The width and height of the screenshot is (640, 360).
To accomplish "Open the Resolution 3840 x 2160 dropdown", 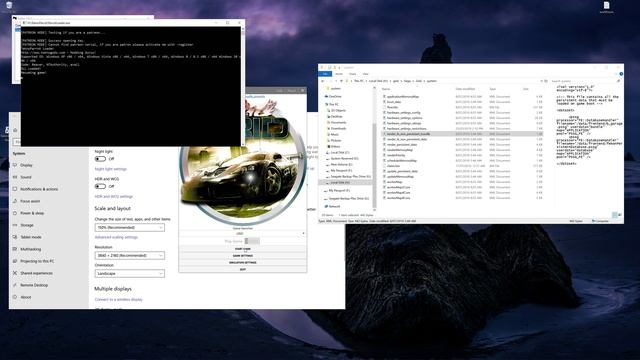I will click(130, 256).
